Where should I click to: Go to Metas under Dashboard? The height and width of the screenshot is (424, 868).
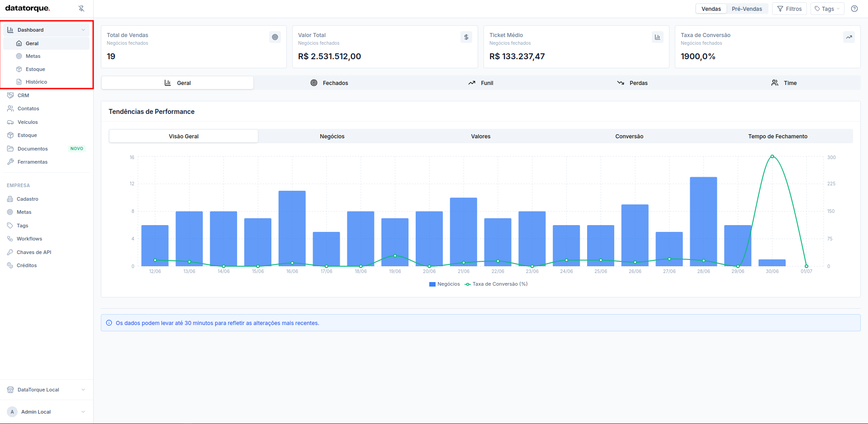point(47,56)
